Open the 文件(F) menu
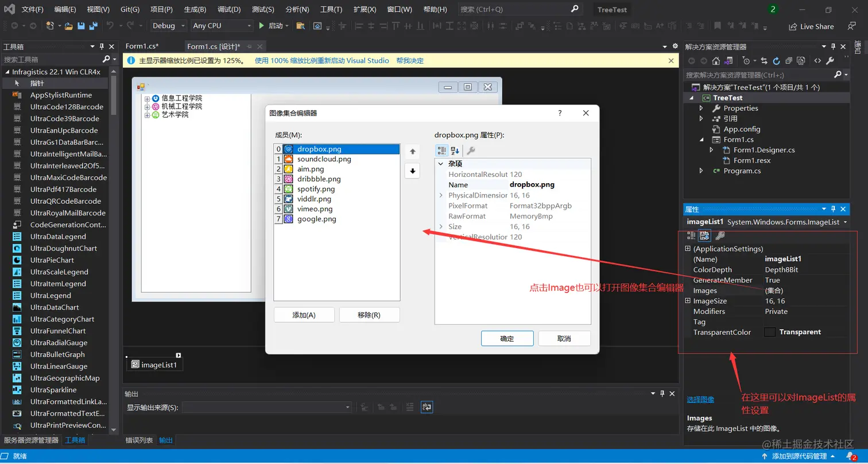Viewport: 868px width, 464px height. (x=32, y=10)
